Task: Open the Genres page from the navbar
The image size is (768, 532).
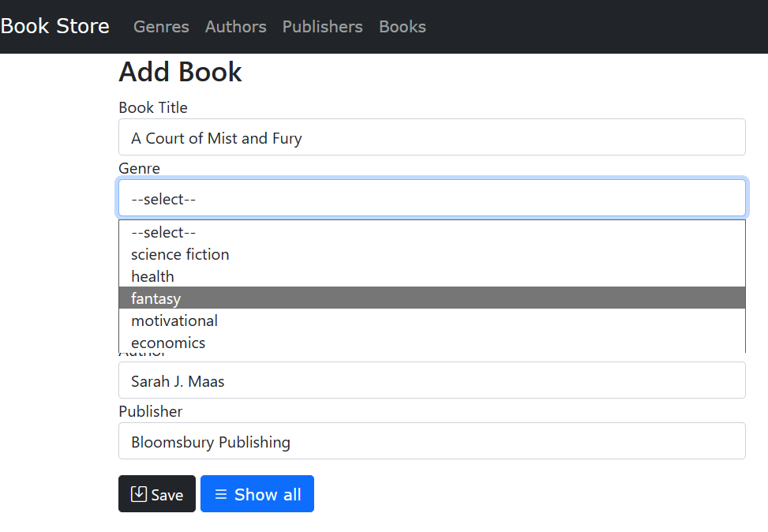Action: 161,26
